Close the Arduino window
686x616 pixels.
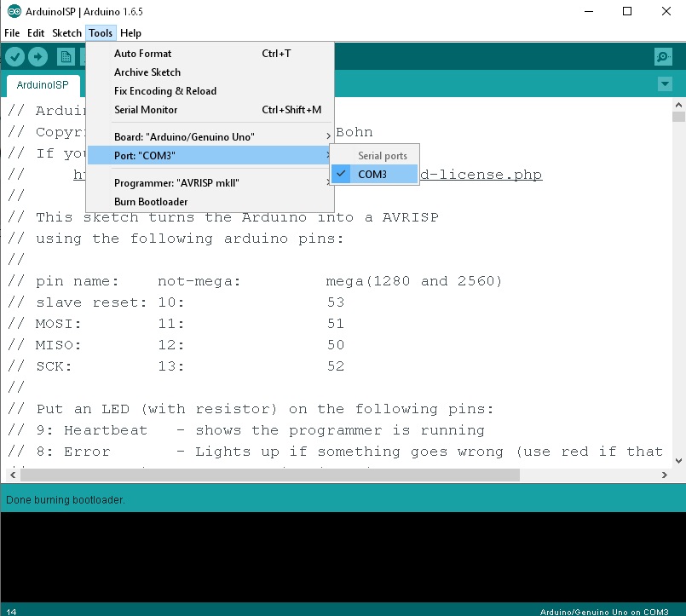click(666, 11)
